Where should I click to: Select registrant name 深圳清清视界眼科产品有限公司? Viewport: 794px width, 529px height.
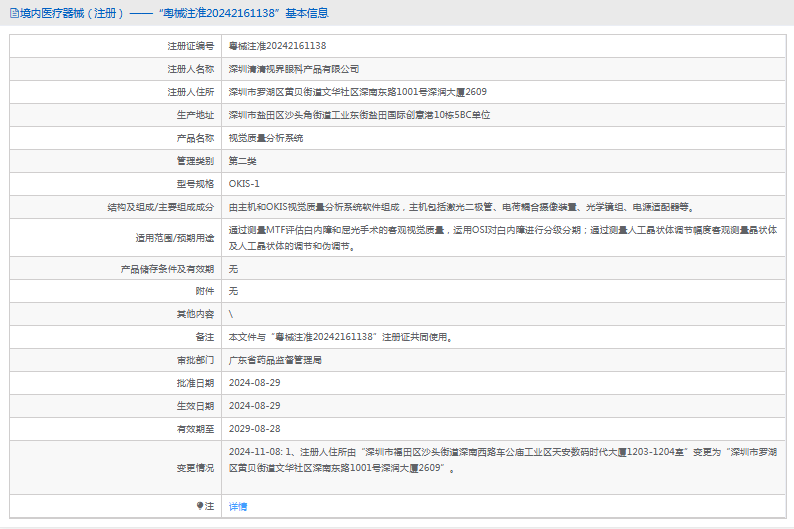pos(294,69)
